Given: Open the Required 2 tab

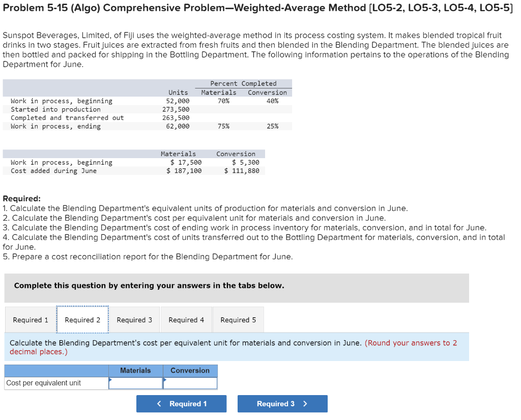Looking at the screenshot, I should click(82, 319).
